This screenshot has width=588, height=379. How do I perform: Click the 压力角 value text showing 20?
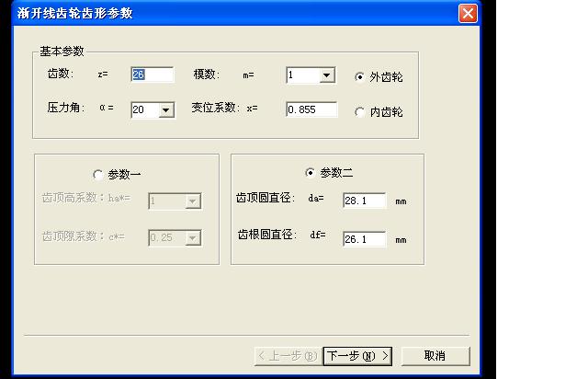click(x=143, y=109)
